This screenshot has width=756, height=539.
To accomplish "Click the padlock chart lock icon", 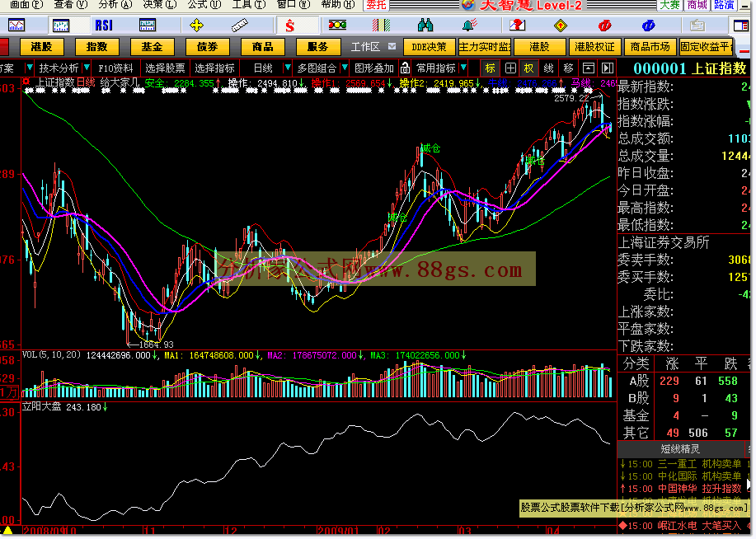I will pyautogui.click(x=405, y=68).
